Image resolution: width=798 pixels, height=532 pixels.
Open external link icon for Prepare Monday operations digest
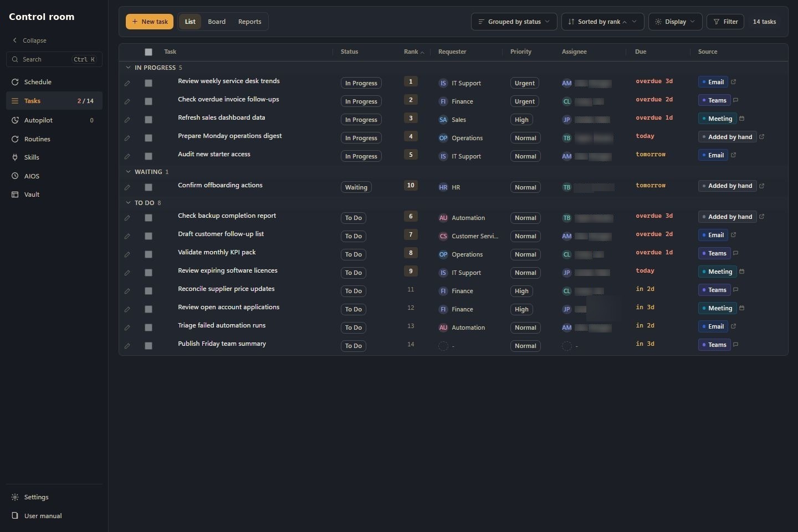click(x=761, y=137)
